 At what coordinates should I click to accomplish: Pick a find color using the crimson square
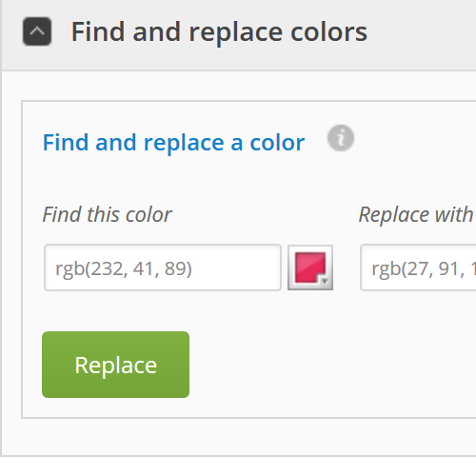[x=310, y=268]
